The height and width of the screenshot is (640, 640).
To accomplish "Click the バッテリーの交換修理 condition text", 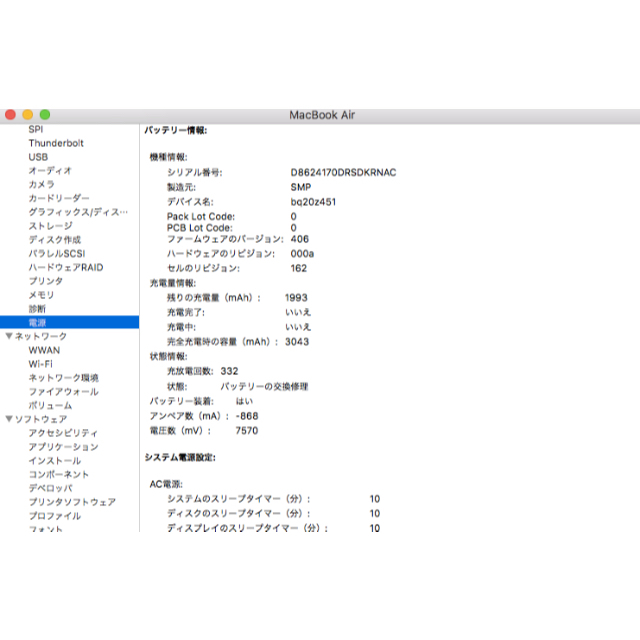I will [x=264, y=386].
